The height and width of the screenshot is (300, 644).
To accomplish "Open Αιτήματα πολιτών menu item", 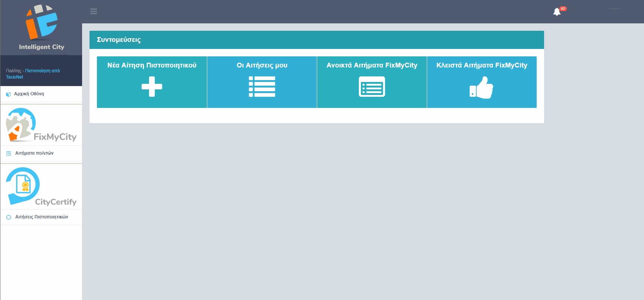I will [34, 153].
